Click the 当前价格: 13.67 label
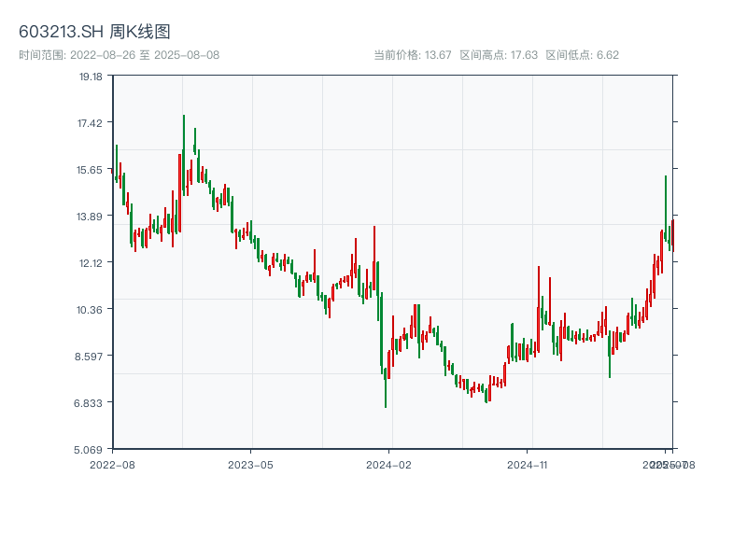The image size is (747, 560). click(412, 55)
